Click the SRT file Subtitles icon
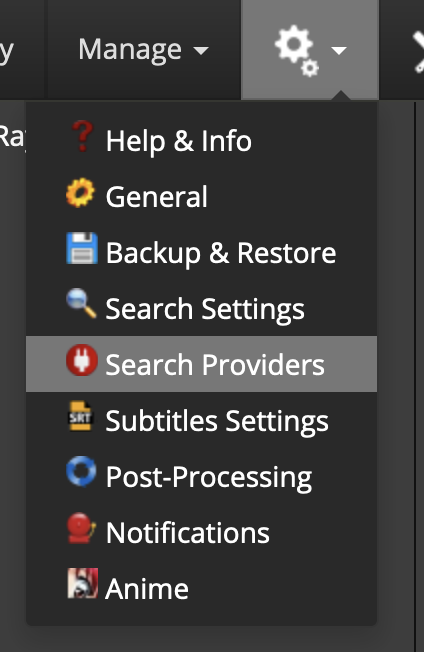This screenshot has width=424, height=652. coord(80,416)
